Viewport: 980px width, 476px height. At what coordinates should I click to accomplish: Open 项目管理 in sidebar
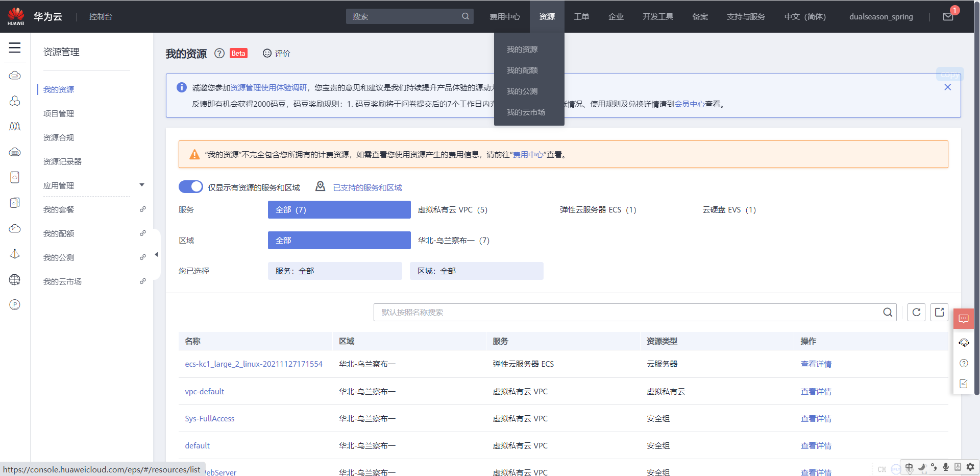tap(59, 113)
